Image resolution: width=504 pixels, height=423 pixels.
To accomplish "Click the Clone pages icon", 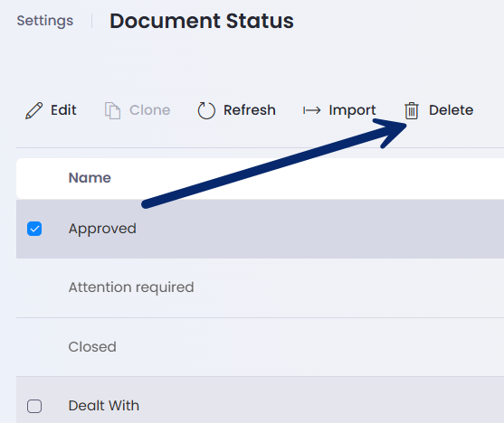I will click(112, 111).
